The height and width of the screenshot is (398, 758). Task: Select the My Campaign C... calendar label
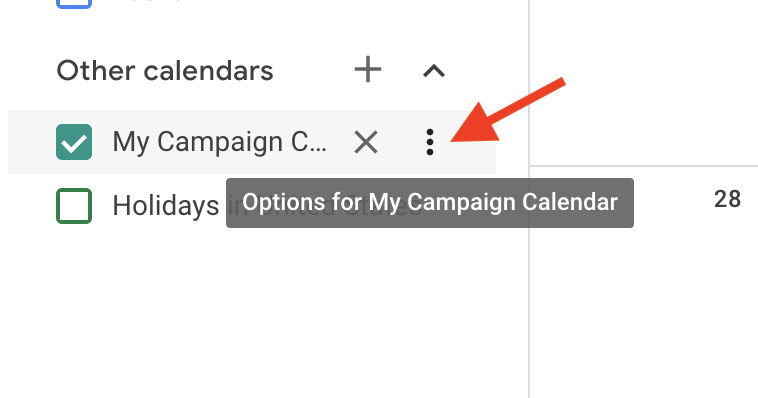tap(219, 142)
